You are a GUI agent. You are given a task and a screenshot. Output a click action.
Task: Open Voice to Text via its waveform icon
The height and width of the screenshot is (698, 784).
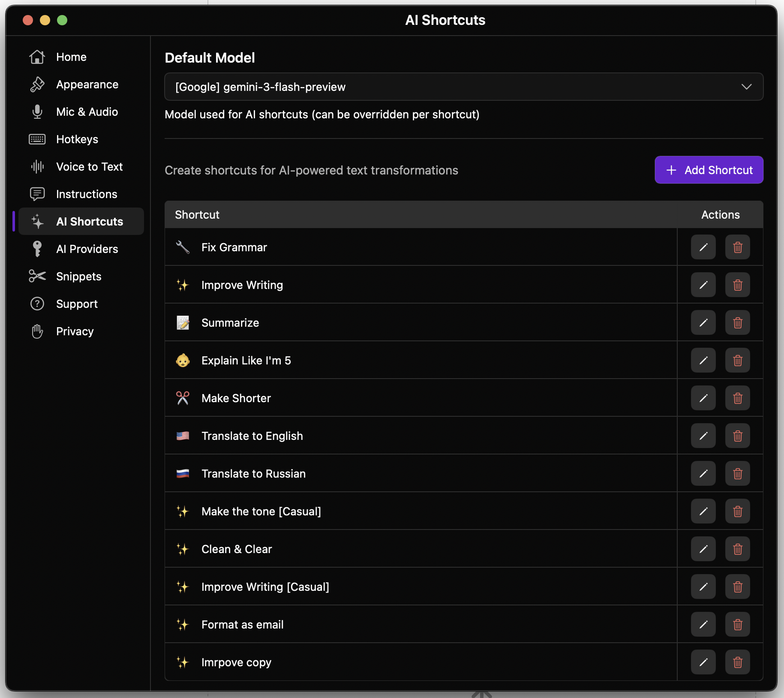coord(37,166)
